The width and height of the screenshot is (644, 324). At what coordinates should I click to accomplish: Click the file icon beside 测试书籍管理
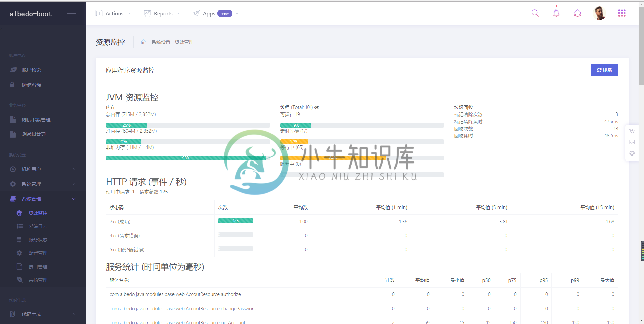13,119
